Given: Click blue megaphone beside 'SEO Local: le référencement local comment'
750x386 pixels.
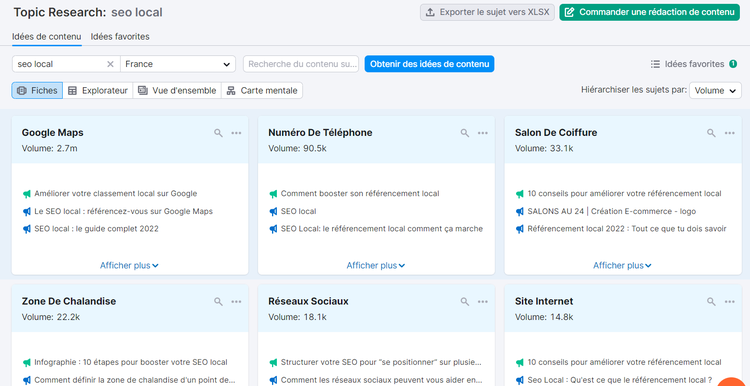Looking at the screenshot, I should [273, 229].
